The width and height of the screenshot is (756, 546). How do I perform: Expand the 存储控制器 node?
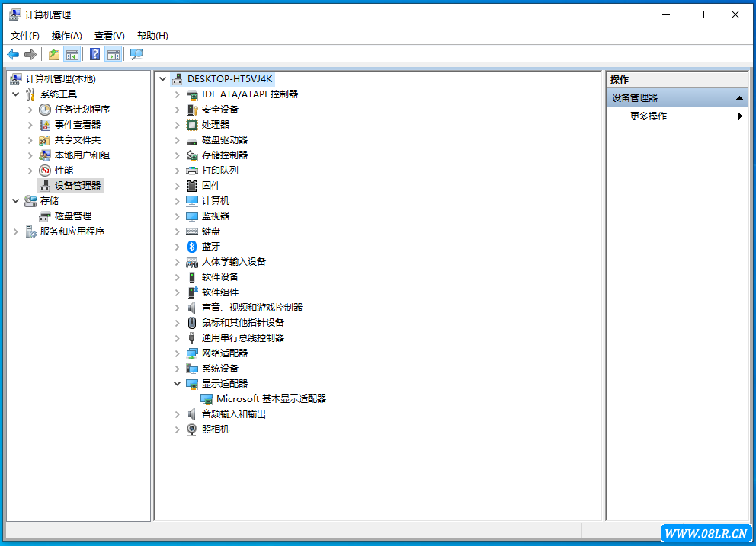(178, 155)
